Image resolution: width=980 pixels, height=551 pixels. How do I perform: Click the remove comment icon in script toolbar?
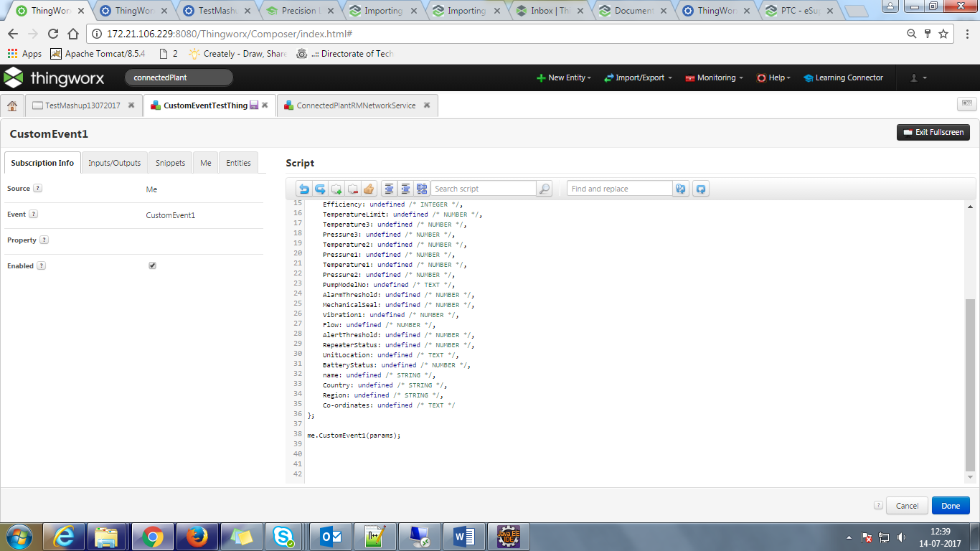[x=352, y=189]
